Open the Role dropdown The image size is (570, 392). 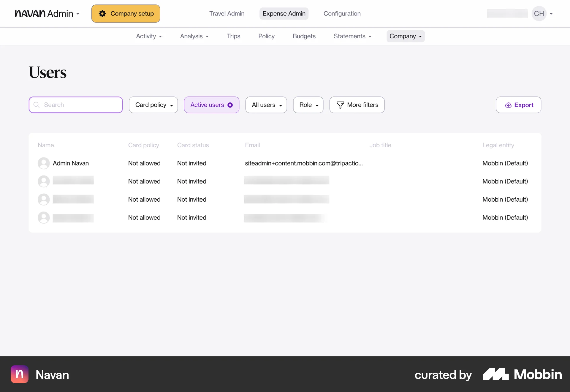point(308,105)
